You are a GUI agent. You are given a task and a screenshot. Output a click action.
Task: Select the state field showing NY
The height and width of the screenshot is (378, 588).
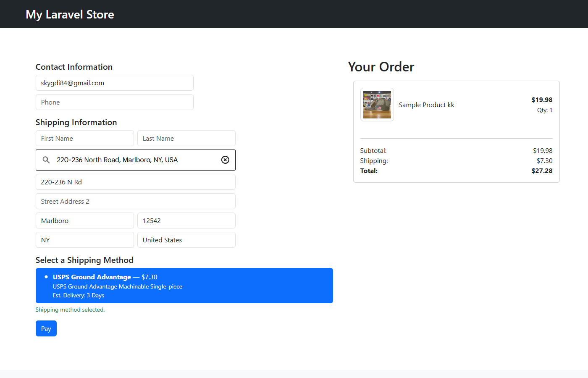pos(84,240)
